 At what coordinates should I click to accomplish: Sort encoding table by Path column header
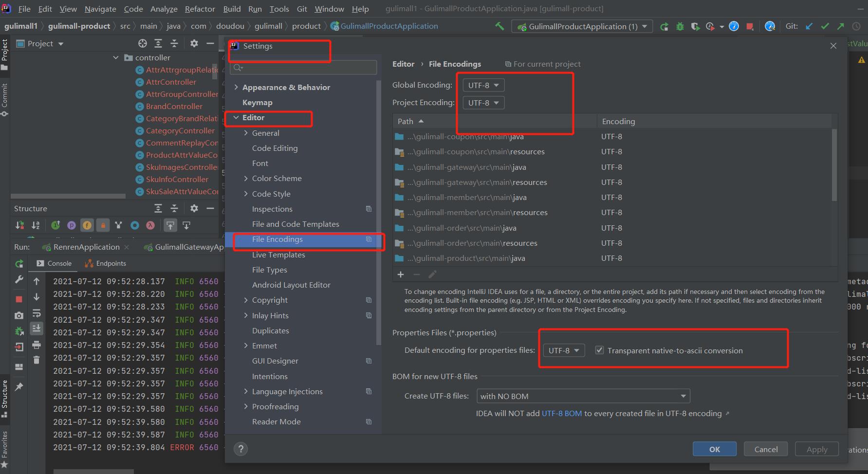click(x=495, y=121)
